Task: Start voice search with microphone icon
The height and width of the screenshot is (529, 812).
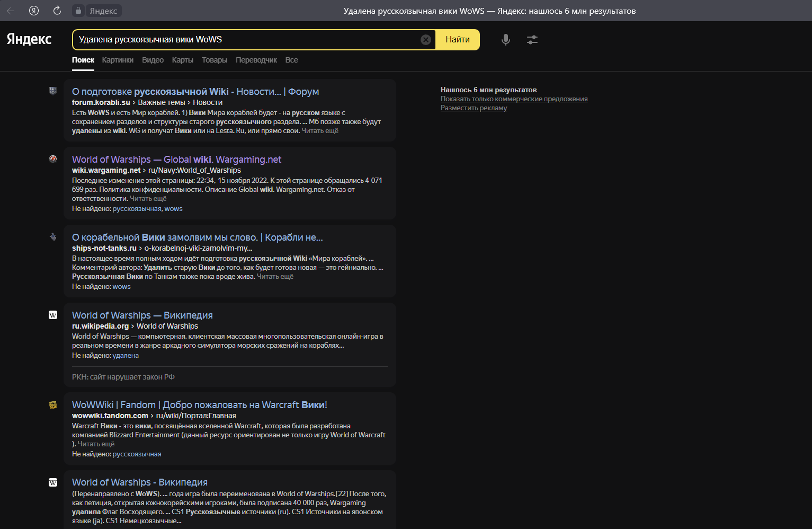Action: (x=506, y=40)
